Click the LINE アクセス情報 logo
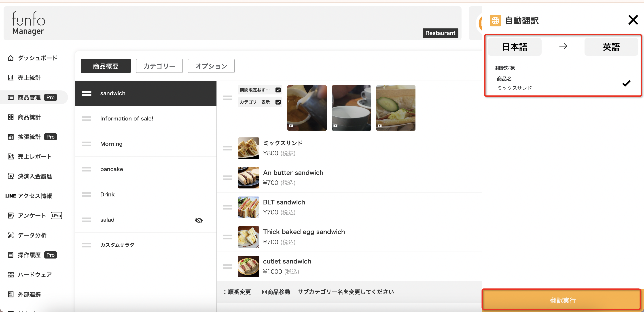644x312 pixels. [x=11, y=196]
